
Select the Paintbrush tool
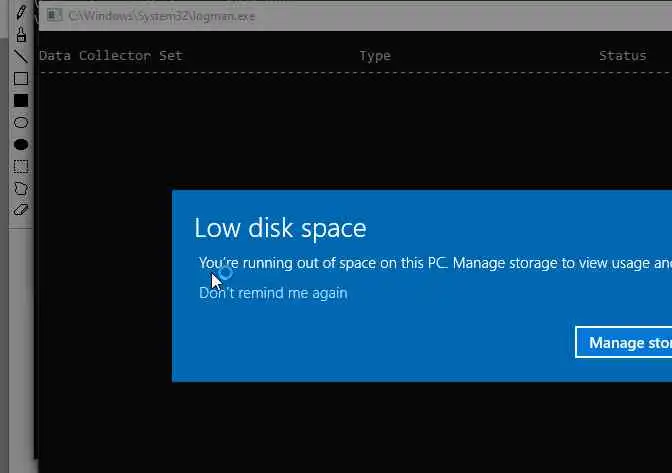pyautogui.click(x=21, y=35)
